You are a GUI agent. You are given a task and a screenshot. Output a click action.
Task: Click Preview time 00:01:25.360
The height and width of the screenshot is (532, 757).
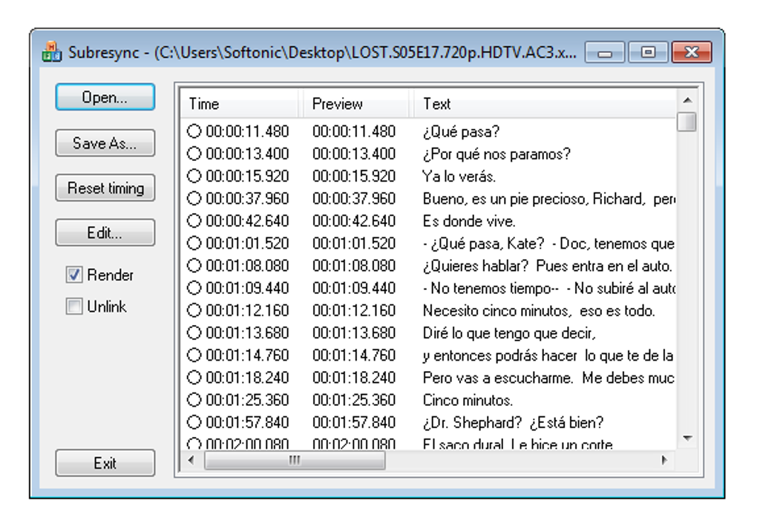(x=354, y=400)
